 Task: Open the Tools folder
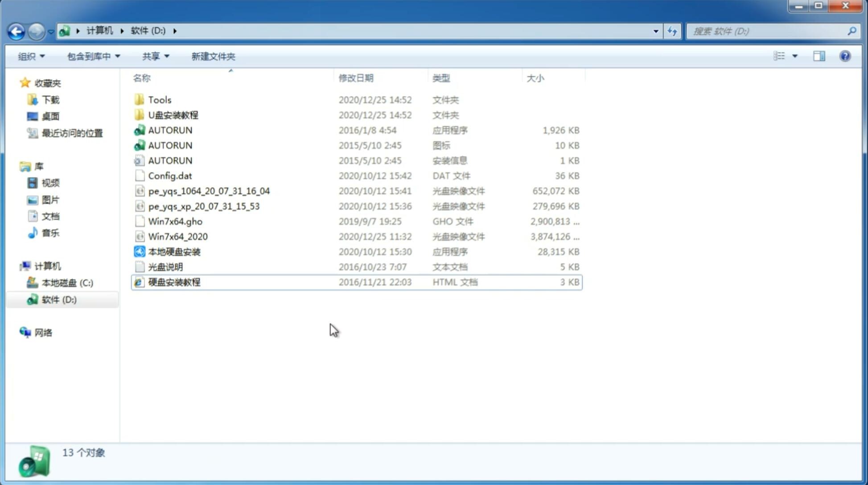(x=159, y=99)
